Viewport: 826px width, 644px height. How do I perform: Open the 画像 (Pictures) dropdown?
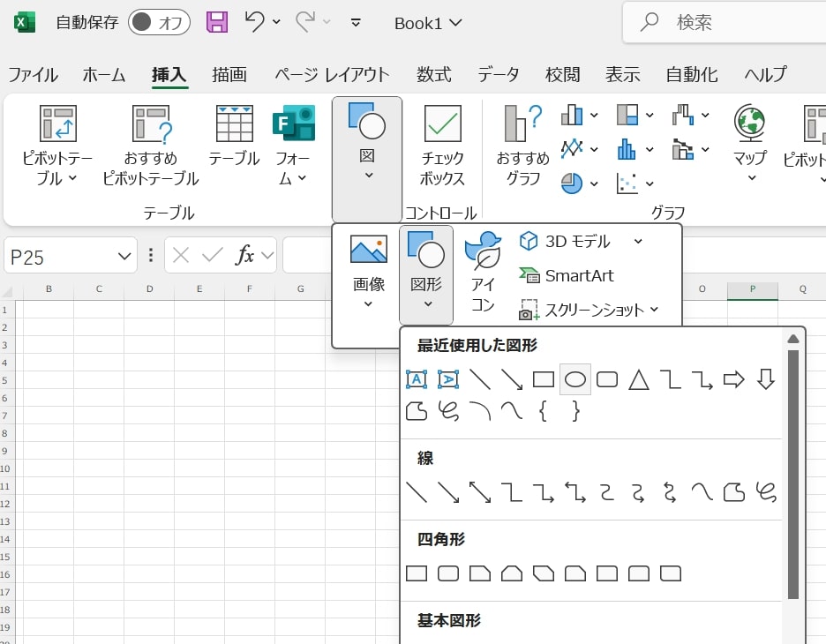(x=368, y=271)
